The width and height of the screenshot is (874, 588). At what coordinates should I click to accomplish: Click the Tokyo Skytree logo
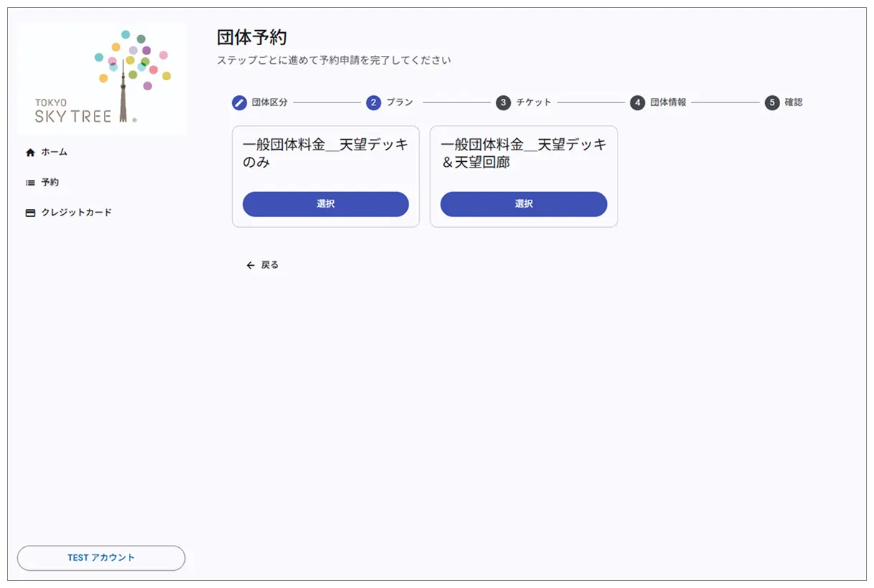tap(100, 77)
